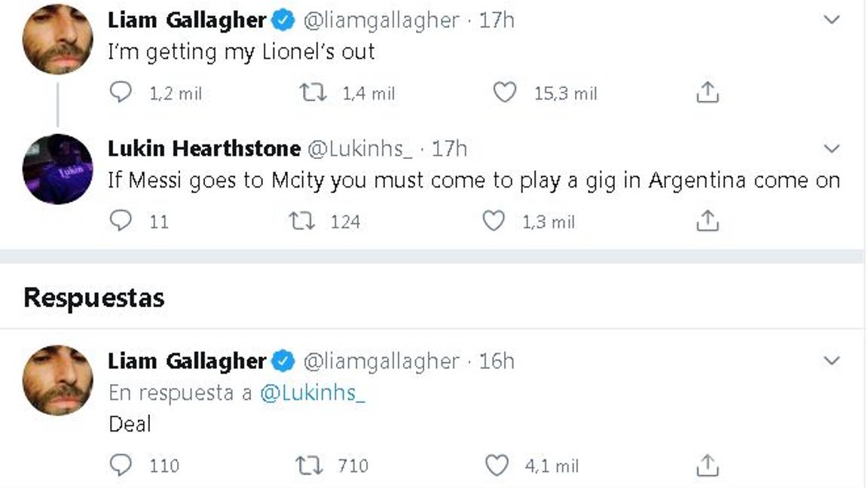Viewport: 868px width, 488px height.
Task: Reply to Liam Gallagher's Lionel's tweet
Action: pos(121,92)
